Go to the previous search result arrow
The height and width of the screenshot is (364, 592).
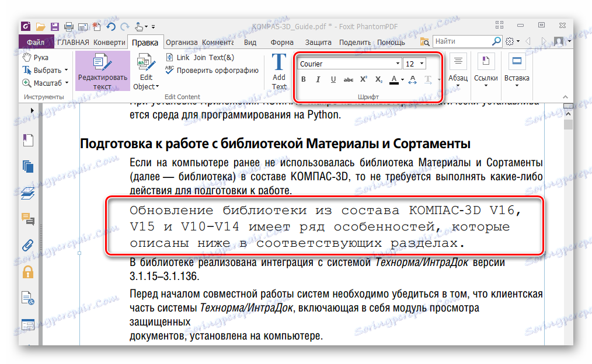(528, 41)
